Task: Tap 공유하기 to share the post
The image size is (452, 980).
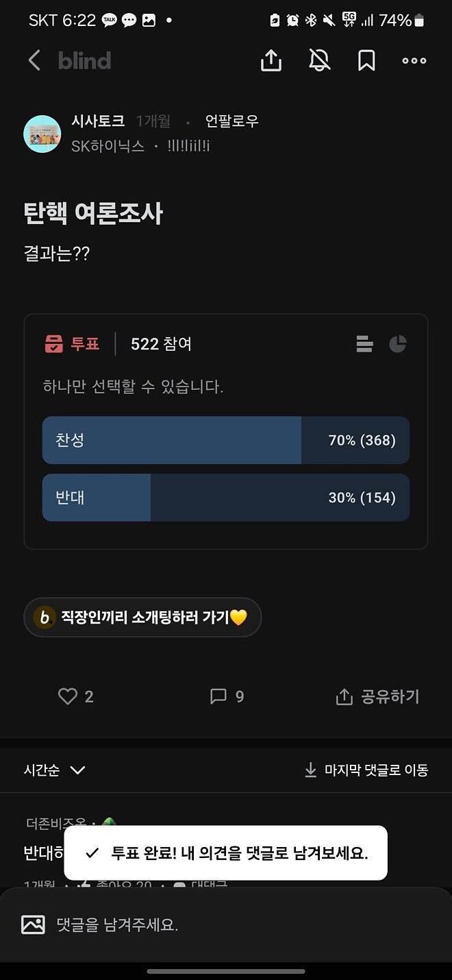Action: coord(376,696)
